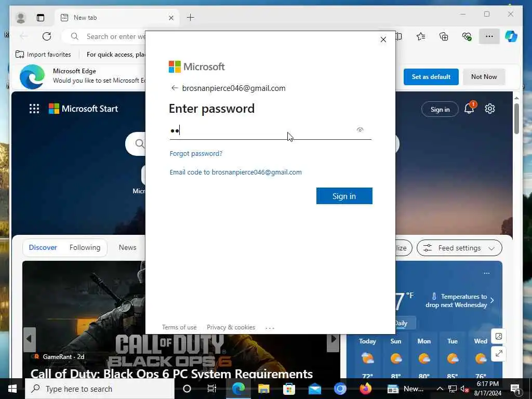Screen dimensions: 532x399
Task: Switch to the Discover feed tab
Action: click(x=43, y=247)
